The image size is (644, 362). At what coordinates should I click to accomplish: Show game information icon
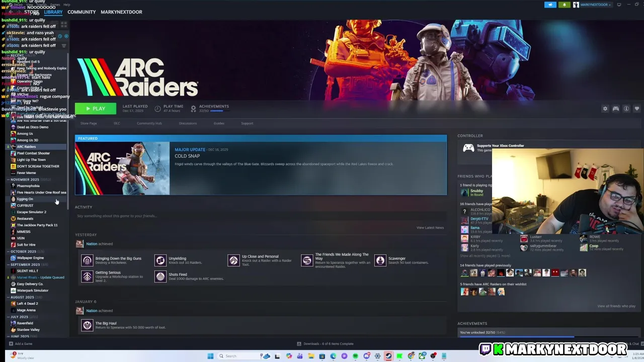[626, 109]
